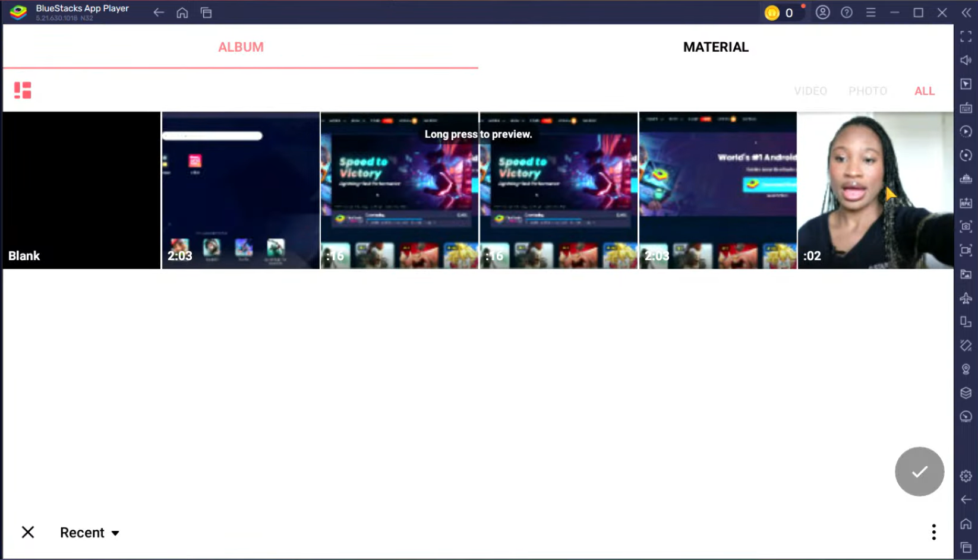Click the sidebar Android back arrow
Screen dimensions: 978x560
(966, 500)
